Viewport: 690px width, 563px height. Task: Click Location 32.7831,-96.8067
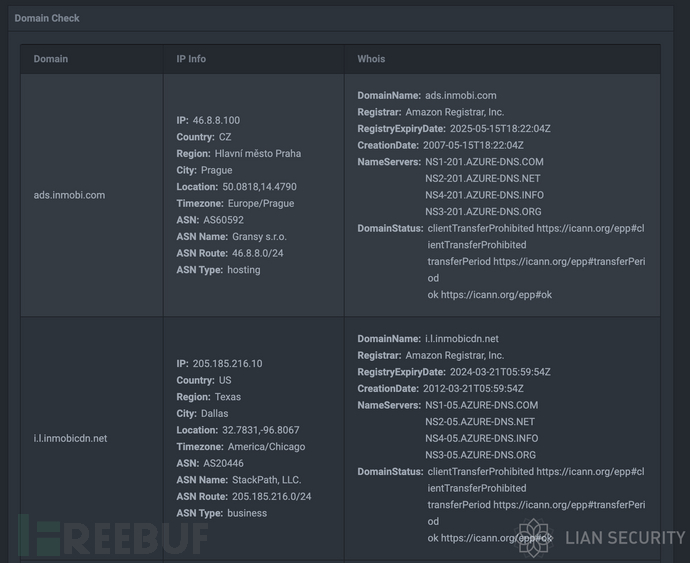click(261, 430)
